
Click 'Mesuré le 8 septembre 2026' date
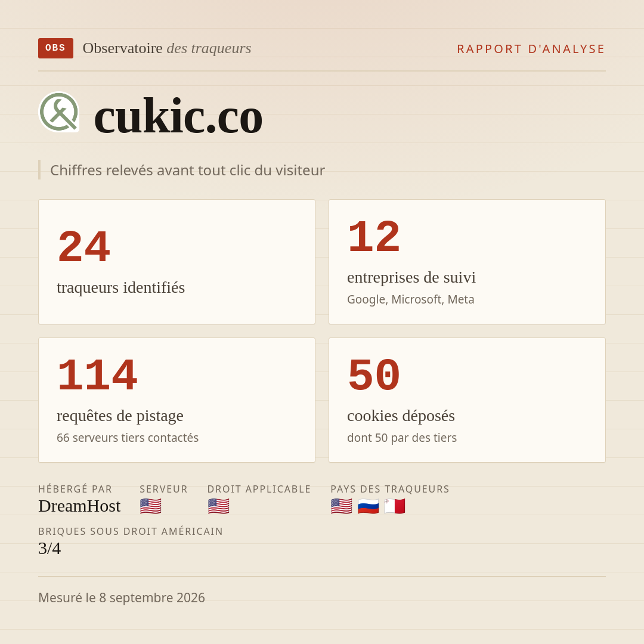coord(122,597)
